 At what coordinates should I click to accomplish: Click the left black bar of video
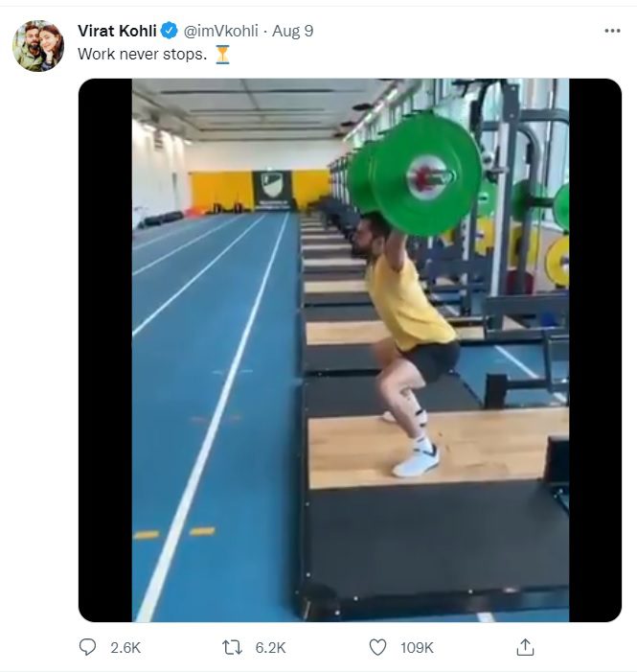(105, 350)
